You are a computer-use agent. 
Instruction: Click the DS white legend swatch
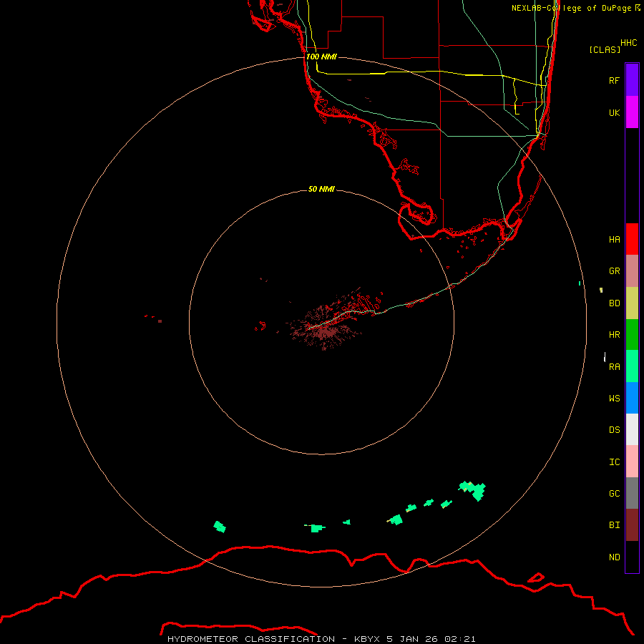pos(632,429)
